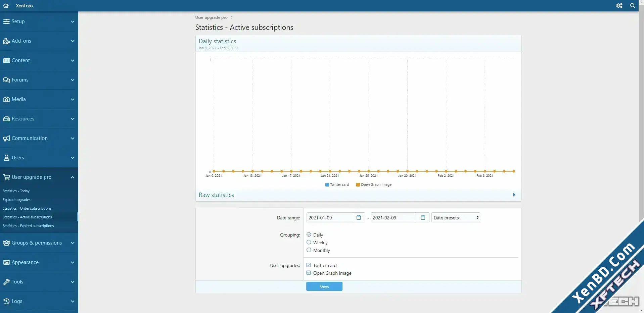Screen dimensions: 644x313
Task: Click the chart data point at Jan 9, 2021
Action: [x=214, y=171]
